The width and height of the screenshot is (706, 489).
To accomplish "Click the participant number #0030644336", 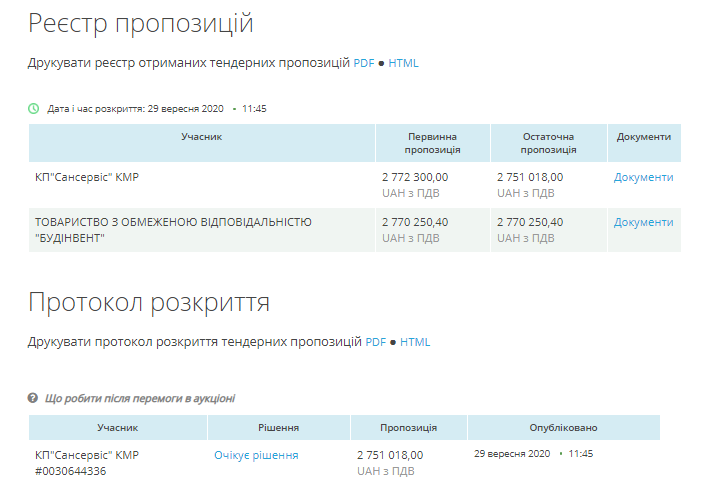I will point(71,471).
